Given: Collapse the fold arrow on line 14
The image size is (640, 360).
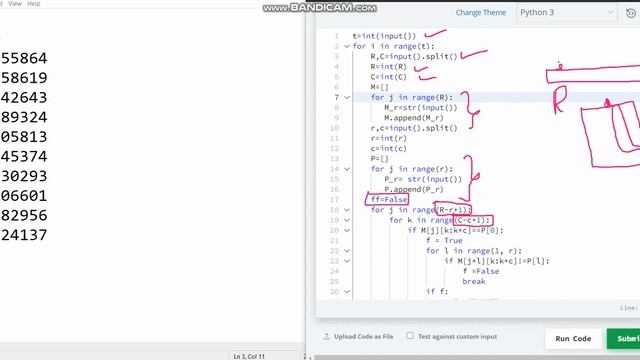Looking at the screenshot, I should [x=347, y=169].
